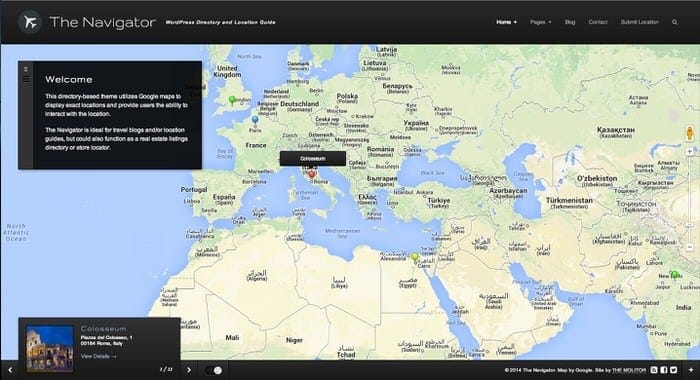700x380 pixels.
Task: Click the 'France' label on the map
Action: point(256,145)
